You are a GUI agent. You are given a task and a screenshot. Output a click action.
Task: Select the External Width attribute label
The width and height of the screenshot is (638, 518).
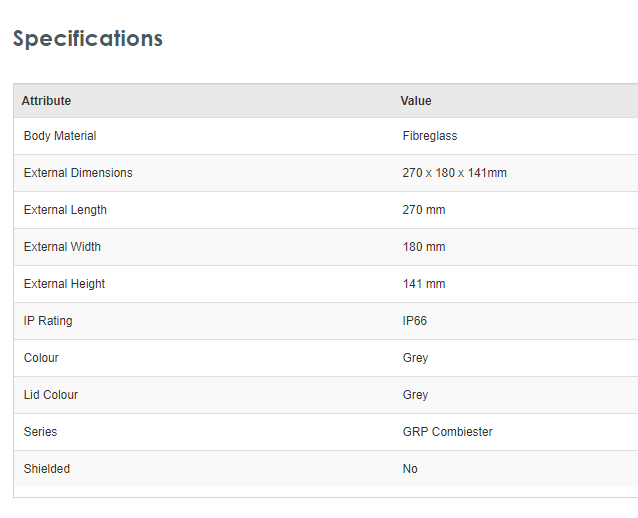point(62,247)
